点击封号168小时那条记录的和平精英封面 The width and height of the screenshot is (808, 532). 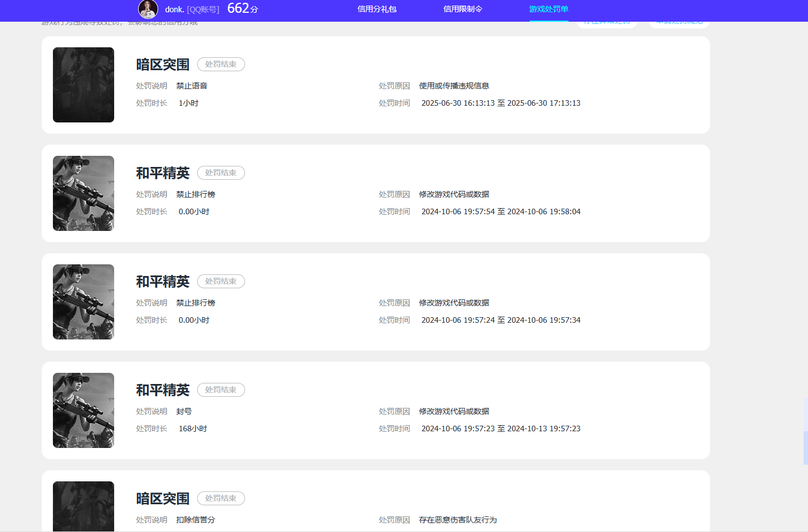tap(83, 410)
